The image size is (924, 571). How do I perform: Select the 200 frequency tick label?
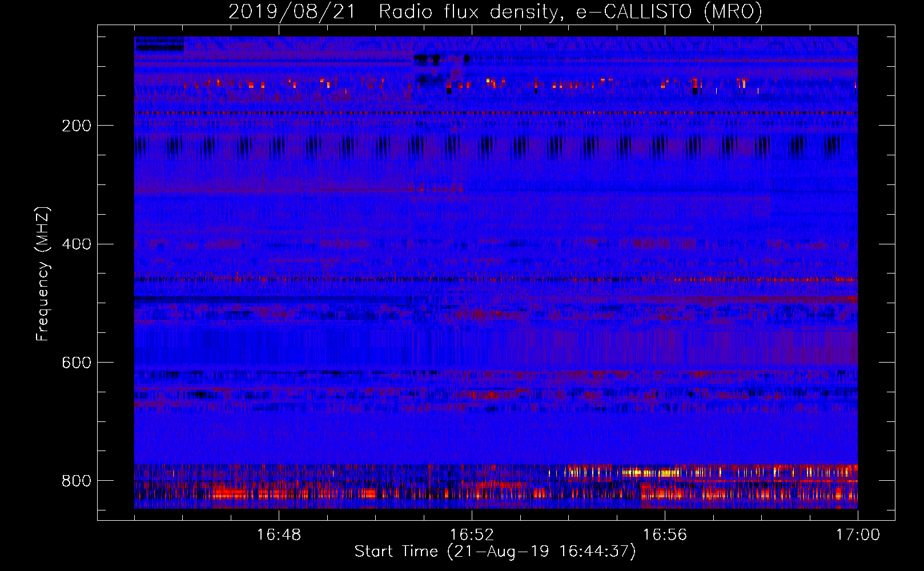tap(76, 126)
